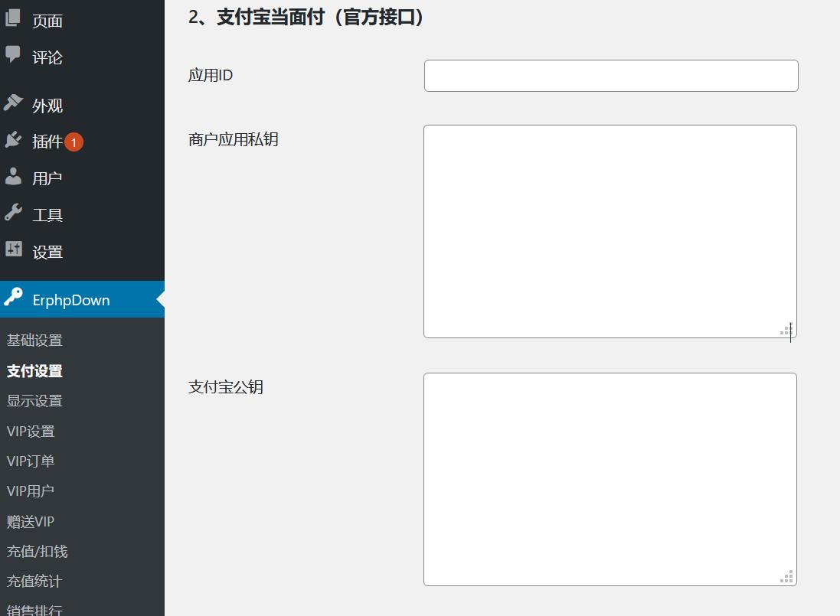Open 赠送VIP page
Image resolution: width=840 pixels, height=616 pixels.
click(31, 522)
